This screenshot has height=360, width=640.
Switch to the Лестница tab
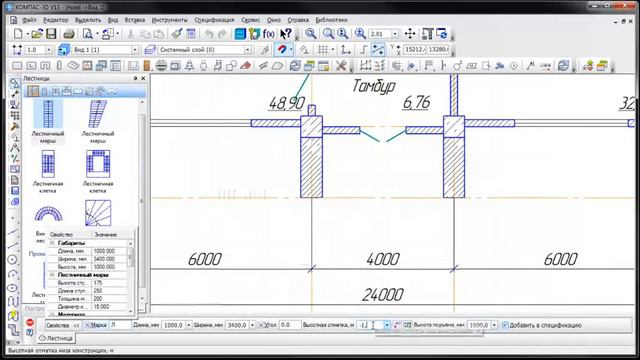pyautogui.click(x=56, y=338)
